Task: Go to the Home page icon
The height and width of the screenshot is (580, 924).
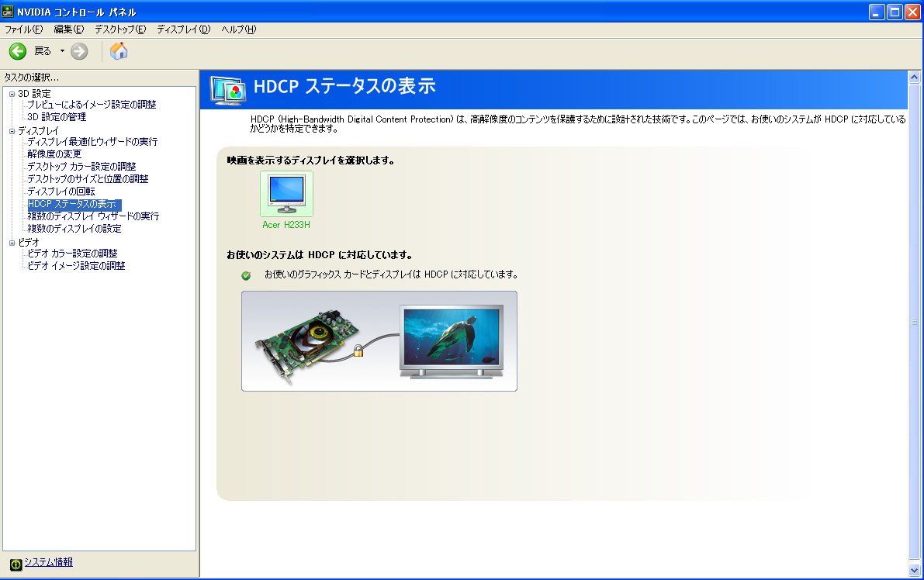Action: (119, 51)
